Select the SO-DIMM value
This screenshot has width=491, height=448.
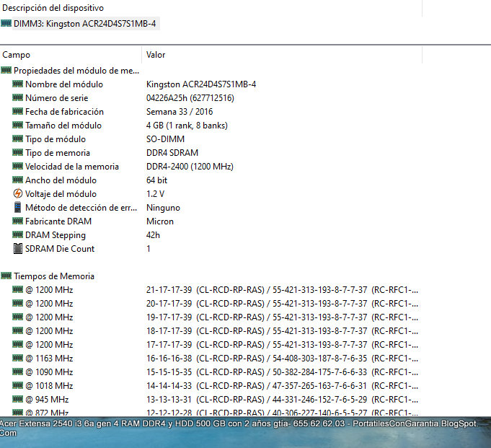(x=165, y=139)
